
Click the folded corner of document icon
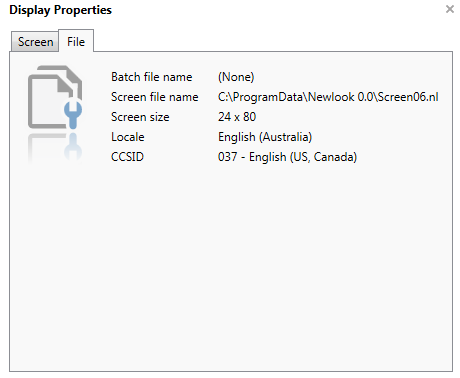[x=66, y=85]
